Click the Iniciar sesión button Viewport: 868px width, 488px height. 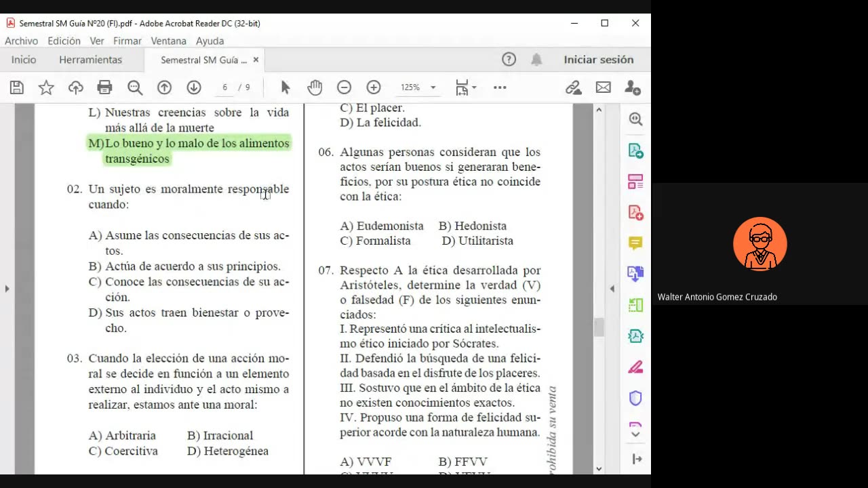click(x=599, y=60)
